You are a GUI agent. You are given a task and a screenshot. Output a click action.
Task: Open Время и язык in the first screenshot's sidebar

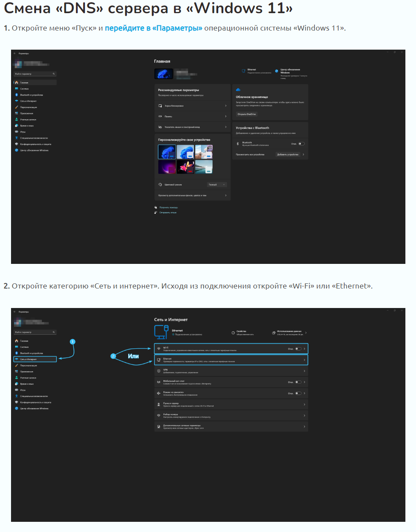coord(27,126)
